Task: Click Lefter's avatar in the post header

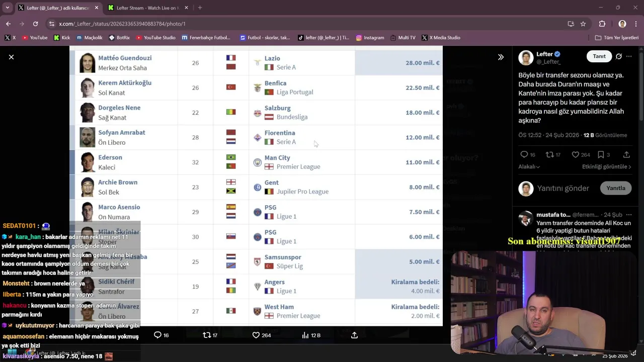Action: (x=526, y=58)
